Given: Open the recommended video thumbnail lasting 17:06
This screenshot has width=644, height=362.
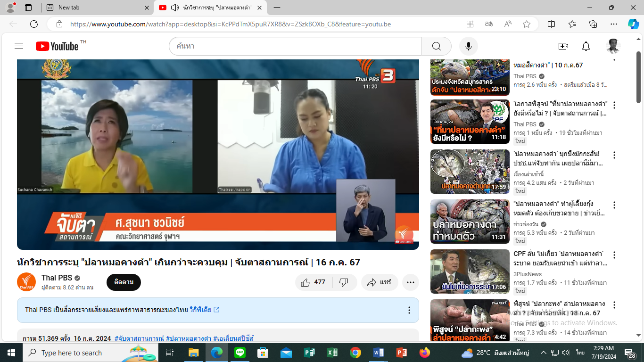Looking at the screenshot, I should (470, 271).
